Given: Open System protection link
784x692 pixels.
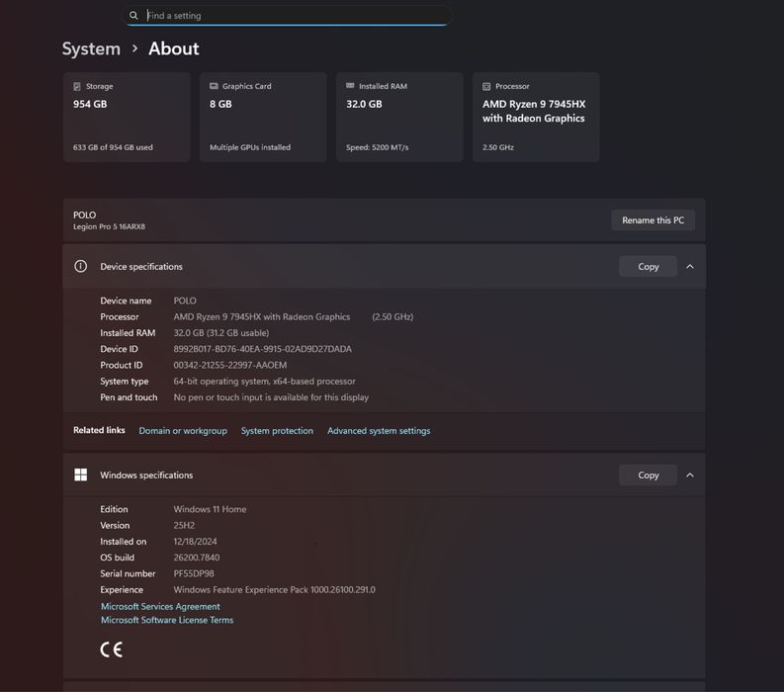Looking at the screenshot, I should (x=277, y=431).
